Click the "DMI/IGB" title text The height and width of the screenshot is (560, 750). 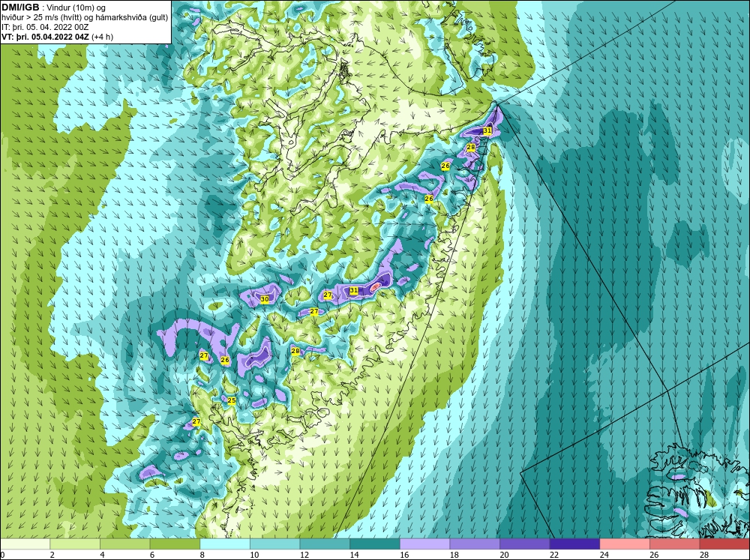point(20,7)
